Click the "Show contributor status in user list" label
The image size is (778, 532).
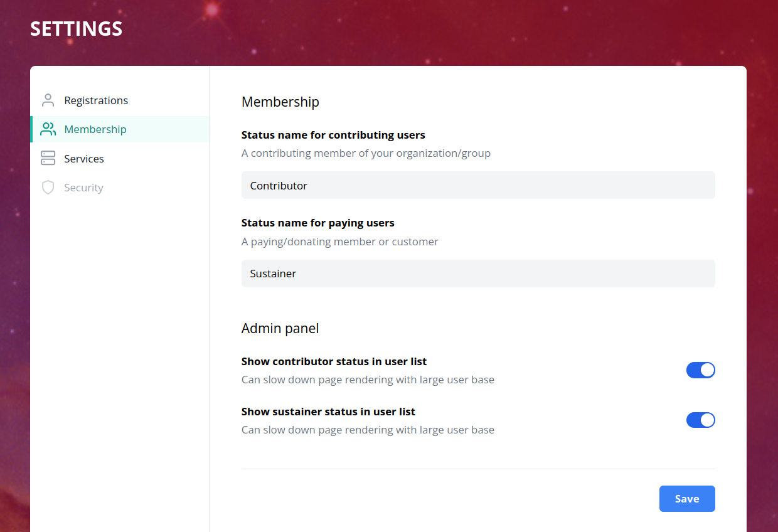coord(334,361)
